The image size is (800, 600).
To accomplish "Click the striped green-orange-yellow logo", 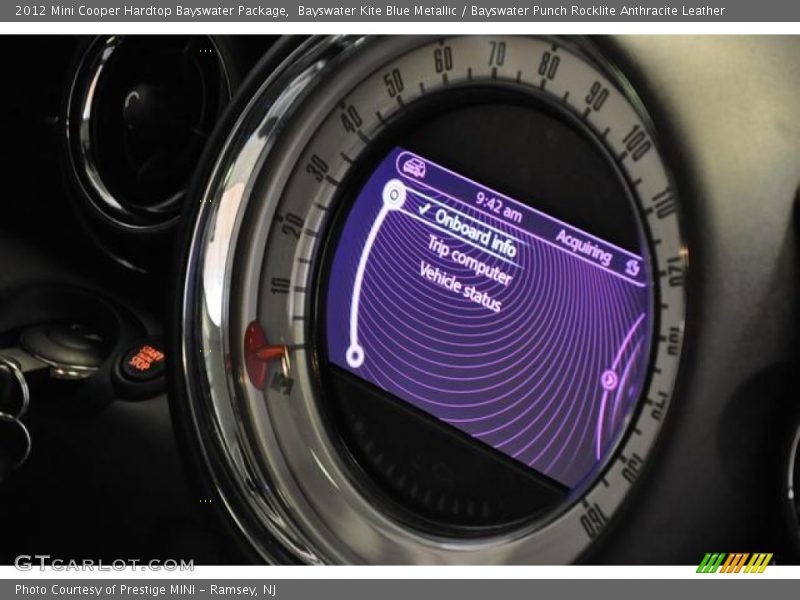I will pos(734,563).
